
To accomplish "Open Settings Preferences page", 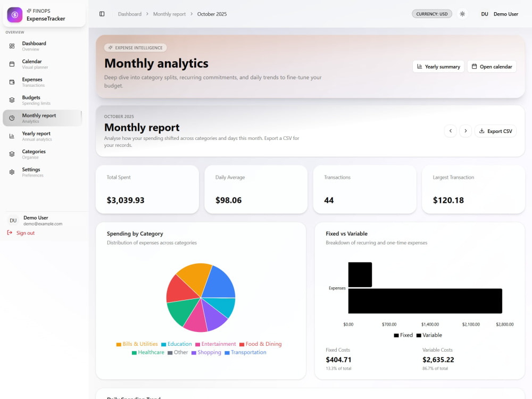I will pos(43,172).
